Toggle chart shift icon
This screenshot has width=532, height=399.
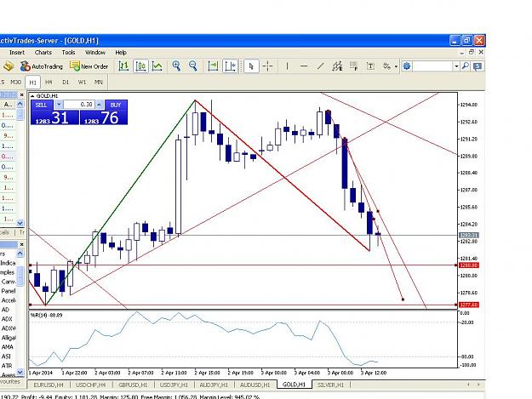pos(230,66)
